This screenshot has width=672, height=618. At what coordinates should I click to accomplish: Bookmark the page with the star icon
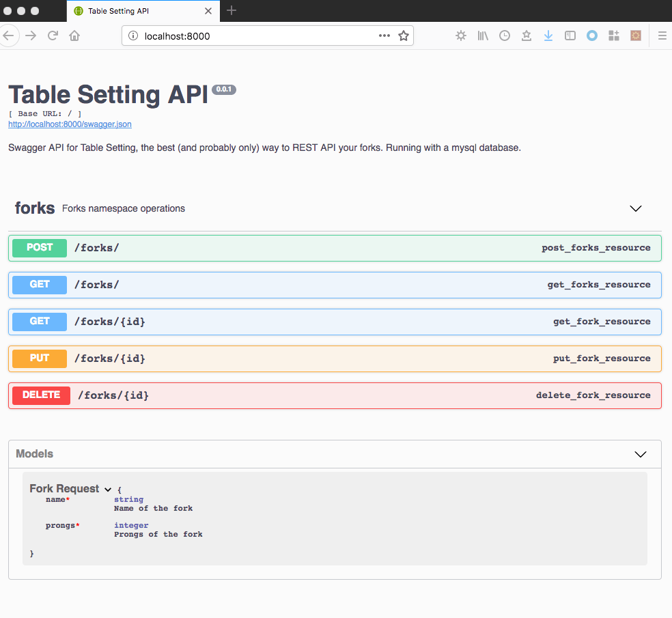point(404,36)
